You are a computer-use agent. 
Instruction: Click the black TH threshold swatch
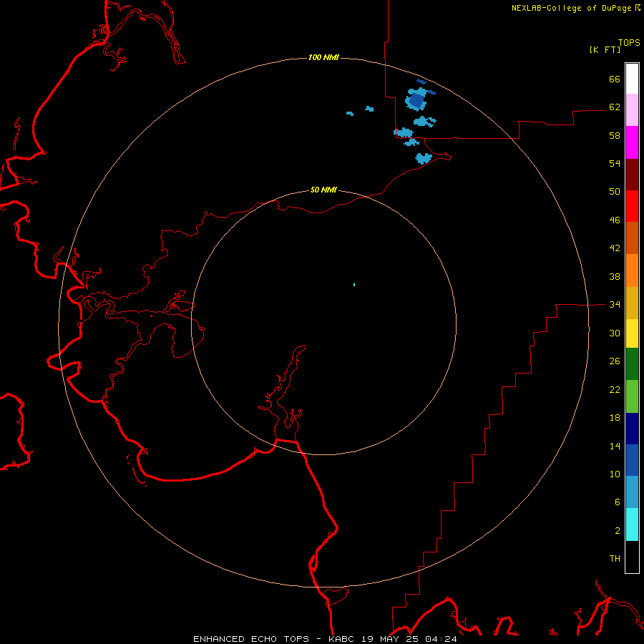(632, 557)
